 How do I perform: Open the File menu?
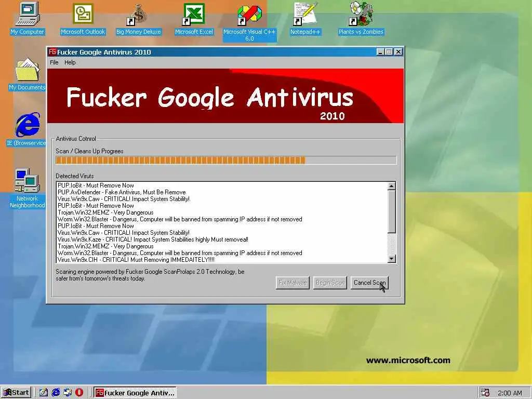point(54,62)
